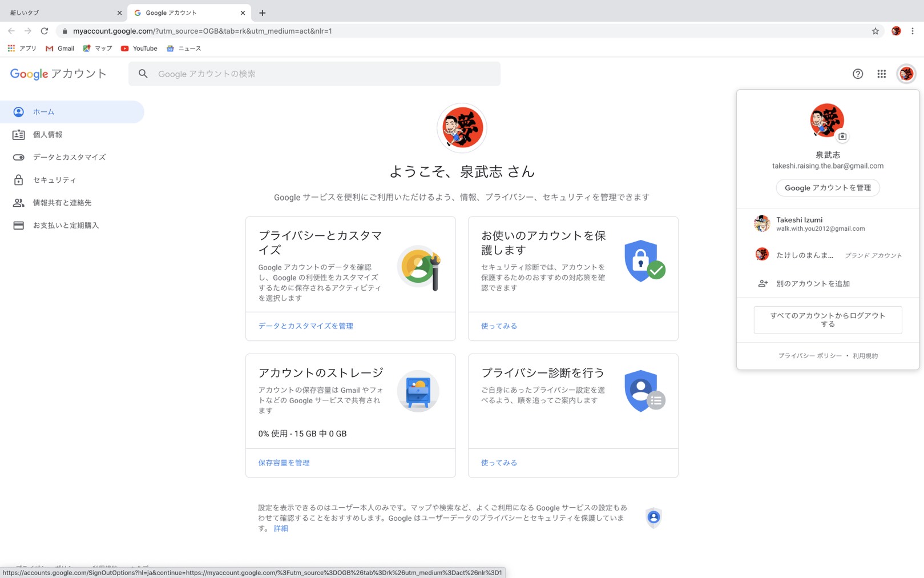Open the Google apps grid icon
924x578 pixels.
pyautogui.click(x=882, y=74)
